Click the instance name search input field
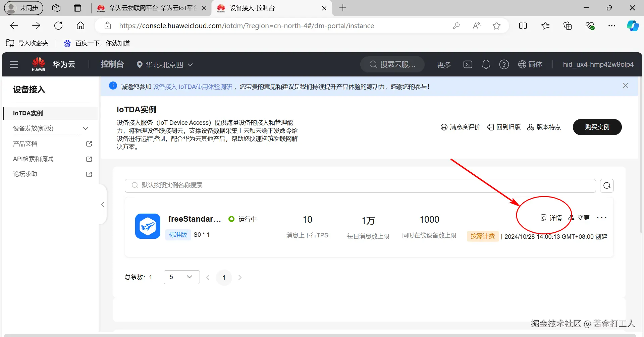Viewport: 644px width, 337px height. (302, 185)
